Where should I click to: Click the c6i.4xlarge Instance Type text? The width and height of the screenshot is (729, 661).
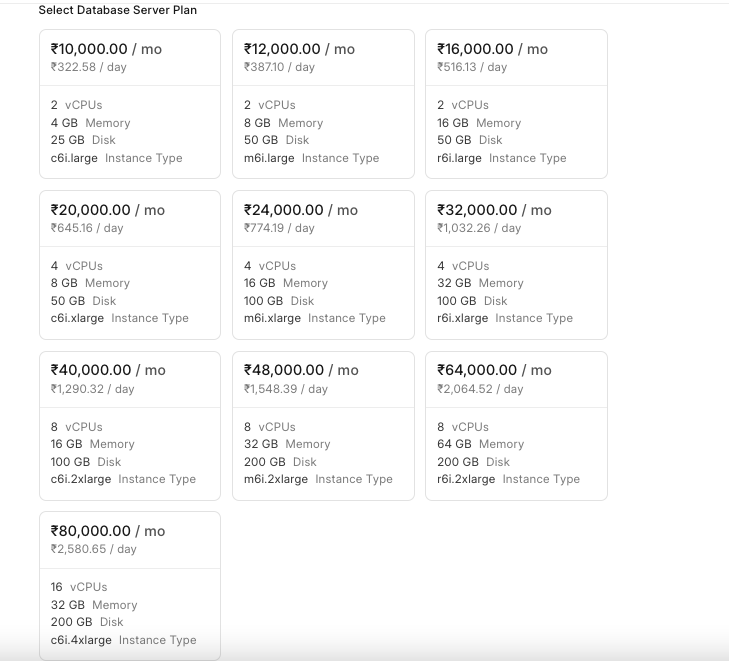point(123,640)
